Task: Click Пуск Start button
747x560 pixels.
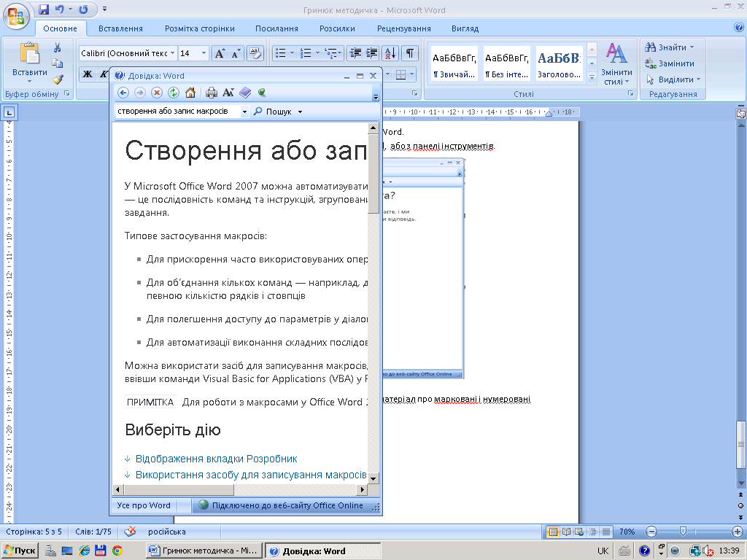Action: [20, 551]
